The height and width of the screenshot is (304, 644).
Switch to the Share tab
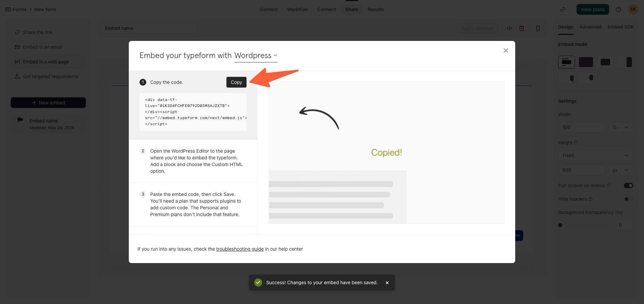click(x=352, y=9)
